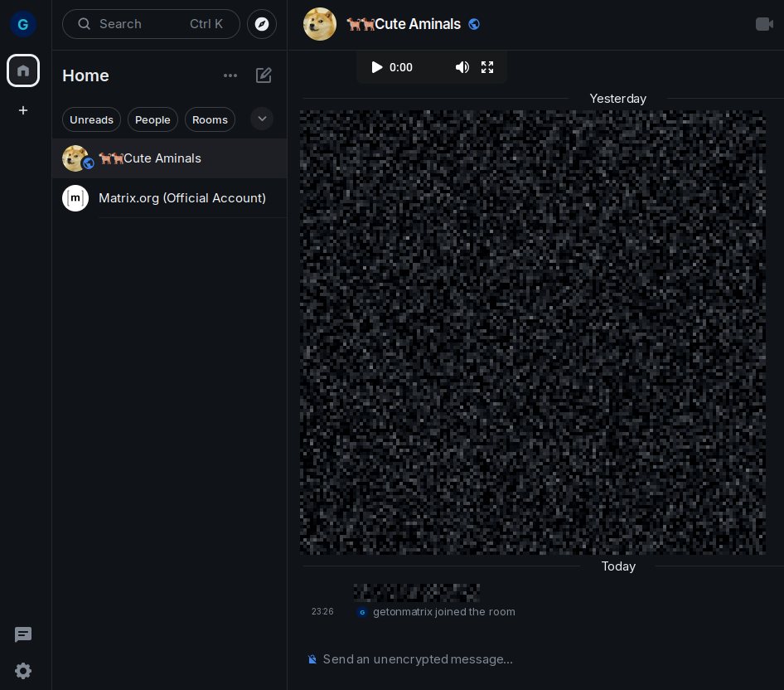Open the compose new chat icon

(264, 75)
